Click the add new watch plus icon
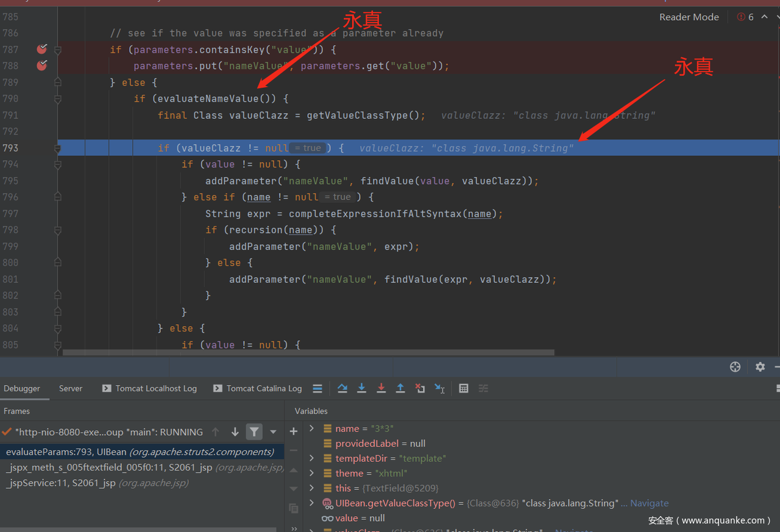This screenshot has height=532, width=780. coord(294,431)
